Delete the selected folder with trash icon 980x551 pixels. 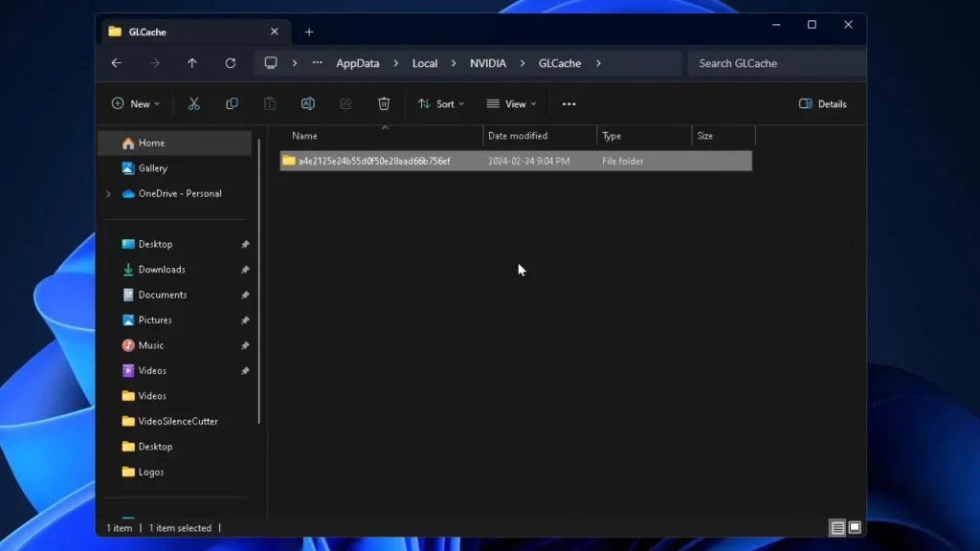[x=384, y=103]
